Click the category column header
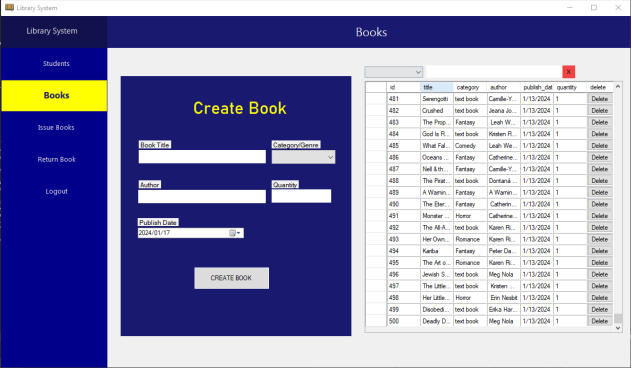This screenshot has height=370, width=632. [470, 87]
